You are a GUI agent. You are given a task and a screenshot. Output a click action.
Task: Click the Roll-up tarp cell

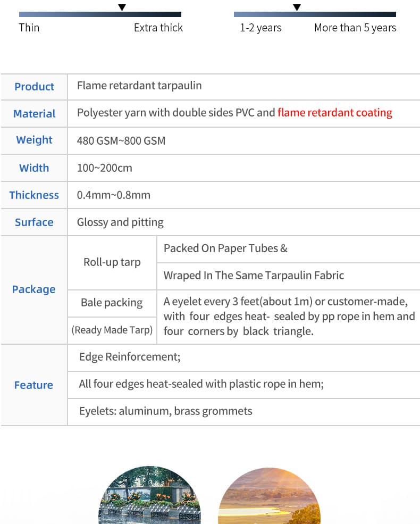coord(112,263)
